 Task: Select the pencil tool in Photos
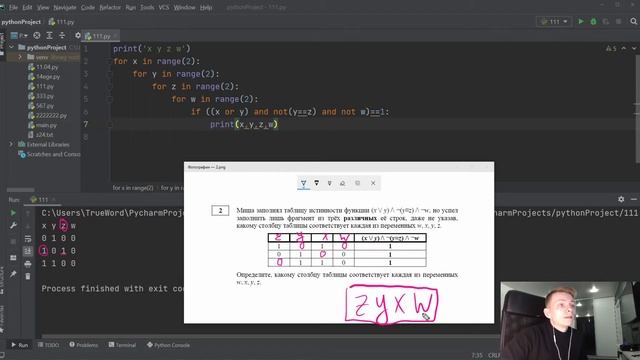click(316, 183)
